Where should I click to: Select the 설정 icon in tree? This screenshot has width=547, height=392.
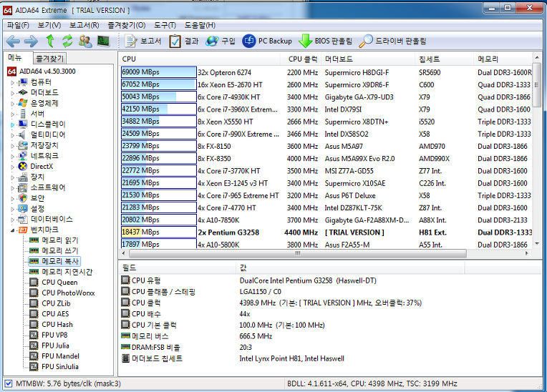click(23, 209)
